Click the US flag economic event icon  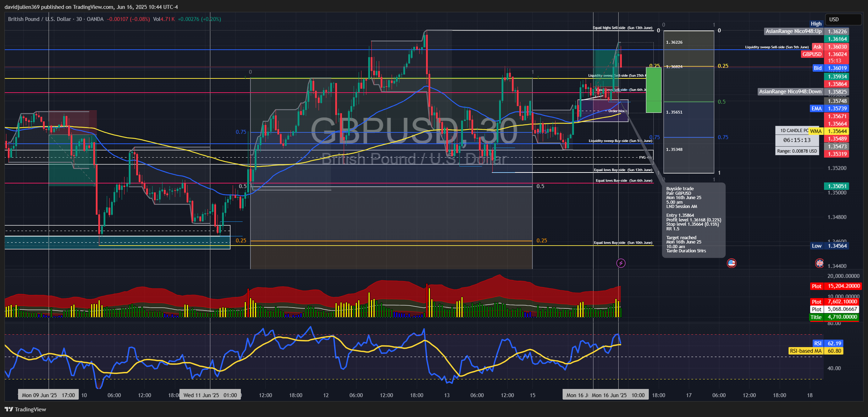click(x=731, y=263)
